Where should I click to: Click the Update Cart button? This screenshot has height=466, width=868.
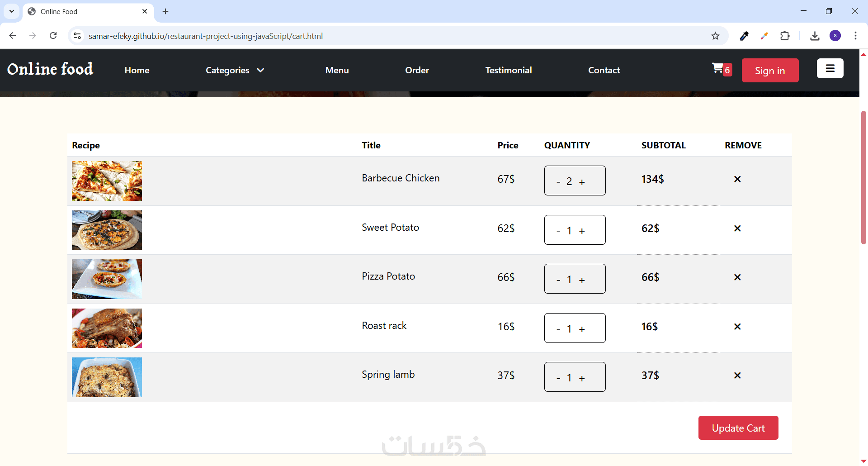(x=738, y=428)
